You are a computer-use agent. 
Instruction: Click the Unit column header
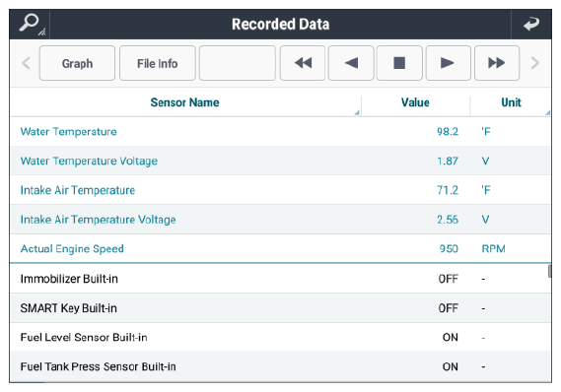[511, 102]
